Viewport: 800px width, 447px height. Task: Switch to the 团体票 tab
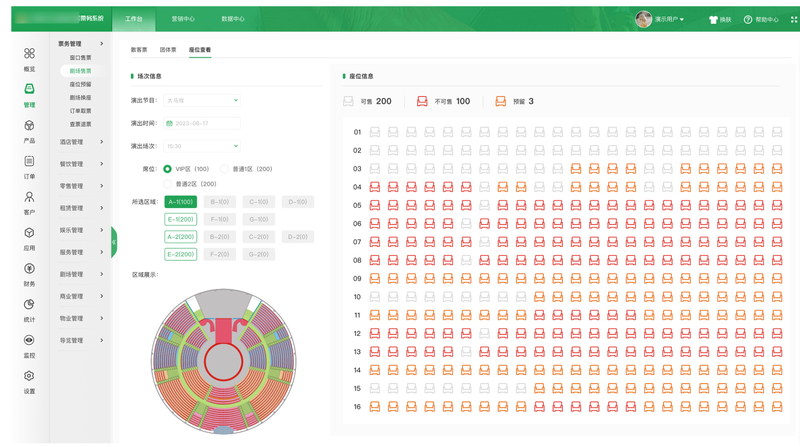(168, 49)
